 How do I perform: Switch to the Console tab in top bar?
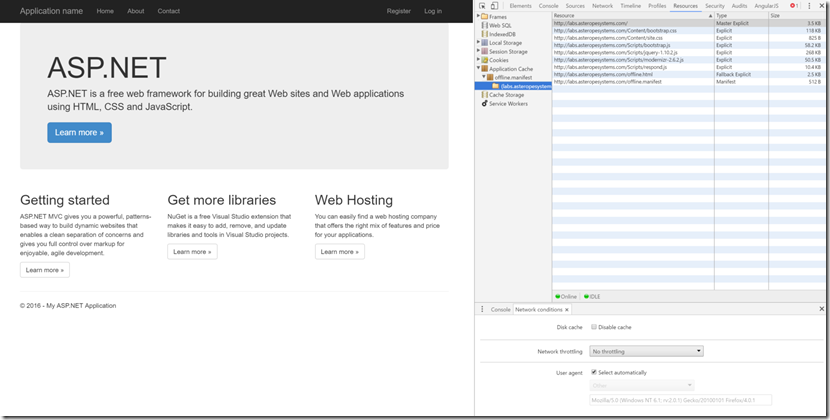click(x=548, y=6)
